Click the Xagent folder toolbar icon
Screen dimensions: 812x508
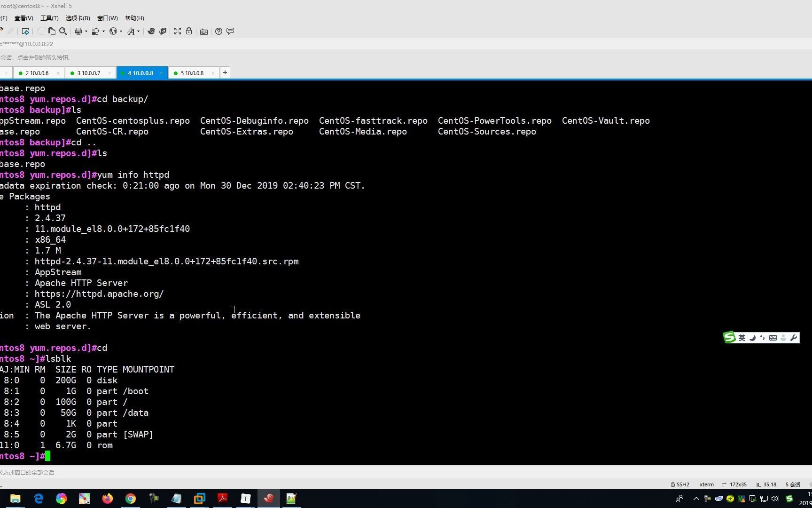click(x=163, y=32)
